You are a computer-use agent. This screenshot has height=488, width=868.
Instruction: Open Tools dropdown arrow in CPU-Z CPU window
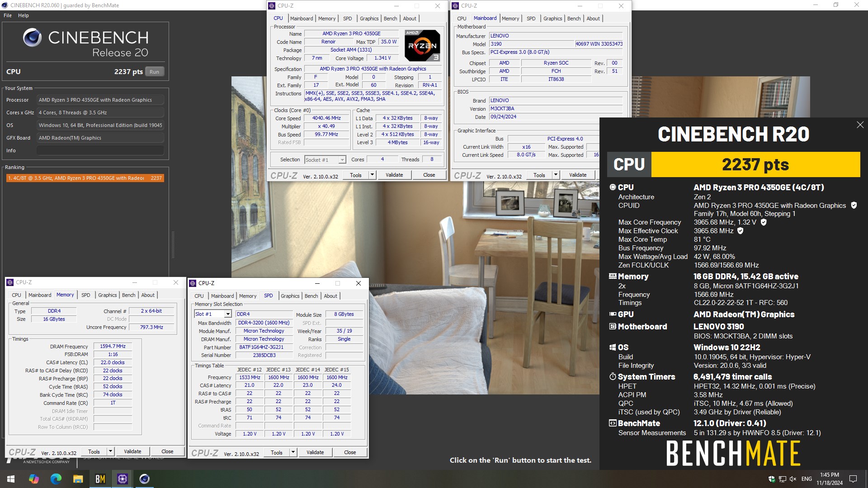point(372,175)
